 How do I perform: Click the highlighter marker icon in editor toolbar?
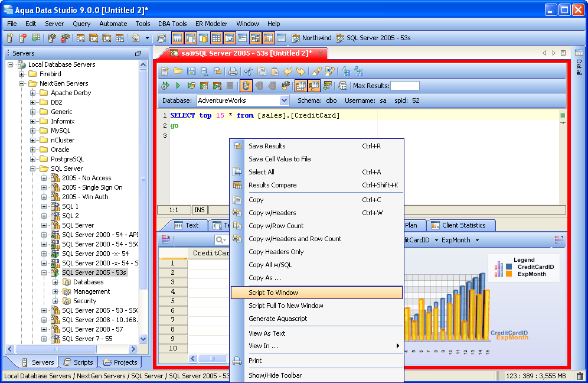(x=316, y=70)
